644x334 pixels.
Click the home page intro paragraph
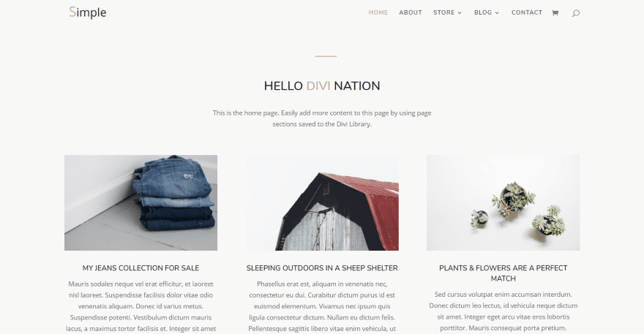[x=322, y=118]
